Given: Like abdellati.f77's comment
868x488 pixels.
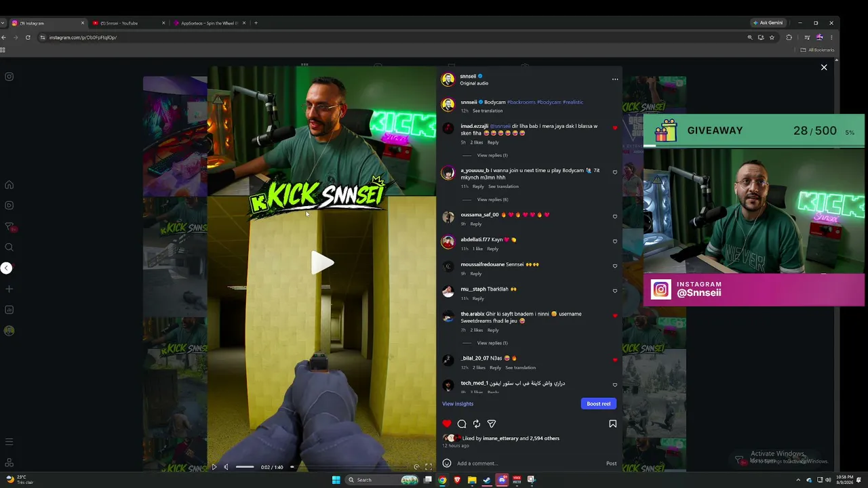Looking at the screenshot, I should click(x=615, y=241).
